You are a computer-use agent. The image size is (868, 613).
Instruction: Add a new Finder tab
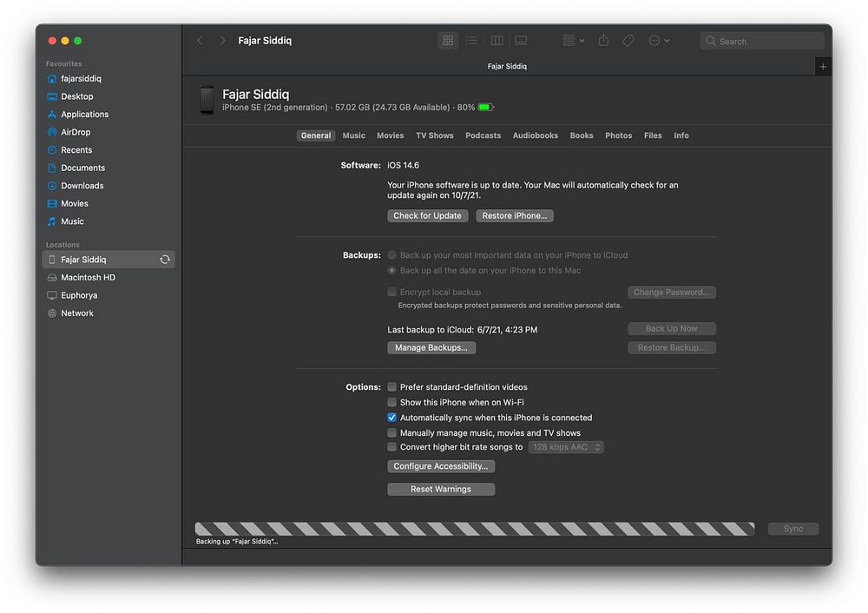[x=823, y=67]
